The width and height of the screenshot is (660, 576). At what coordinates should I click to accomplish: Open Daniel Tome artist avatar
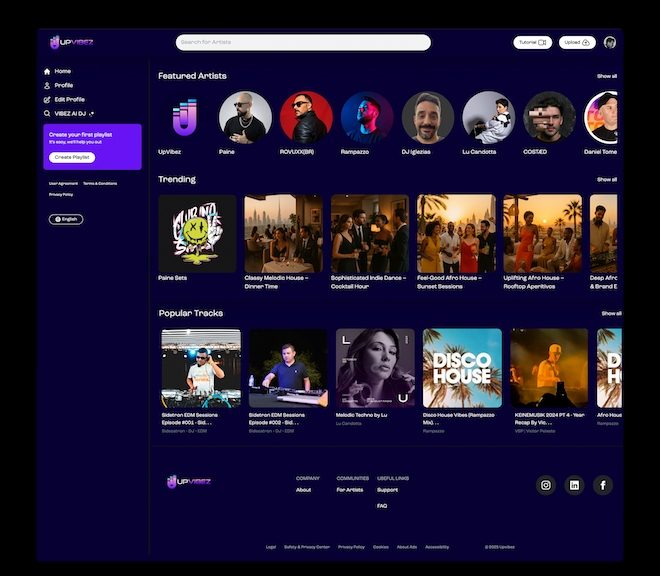point(601,117)
